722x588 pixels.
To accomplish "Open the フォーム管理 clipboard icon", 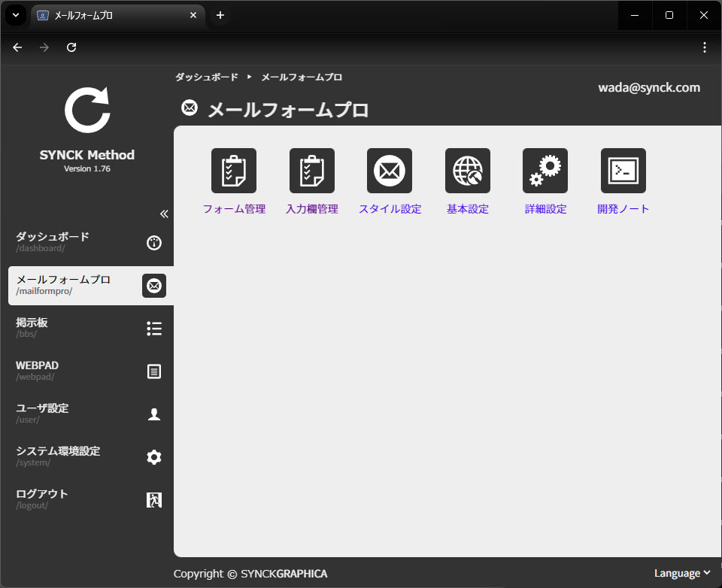I will click(234, 171).
